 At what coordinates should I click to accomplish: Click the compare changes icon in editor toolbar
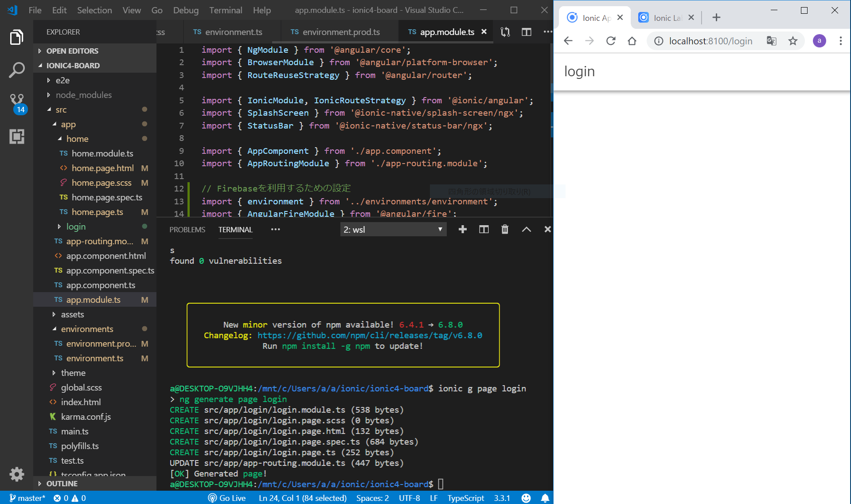pyautogui.click(x=505, y=32)
